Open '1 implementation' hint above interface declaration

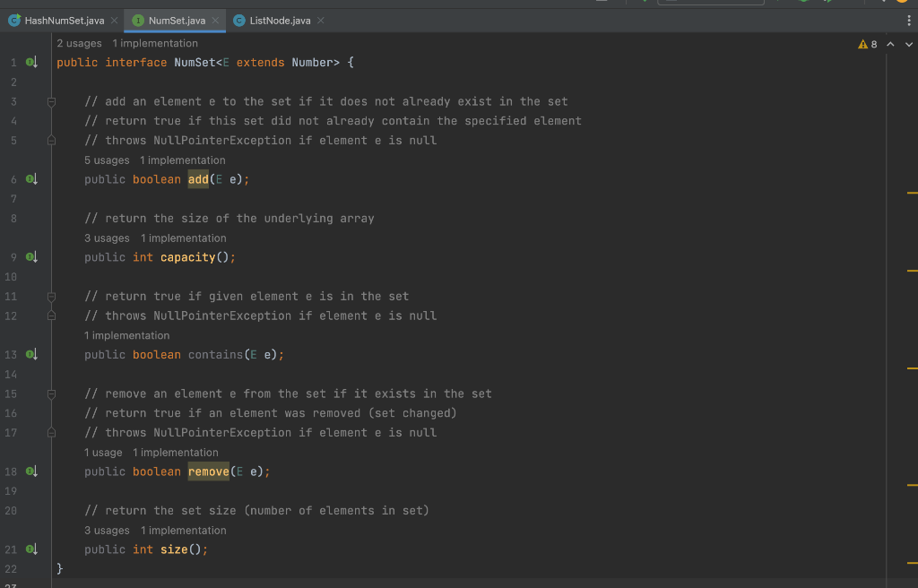(155, 43)
